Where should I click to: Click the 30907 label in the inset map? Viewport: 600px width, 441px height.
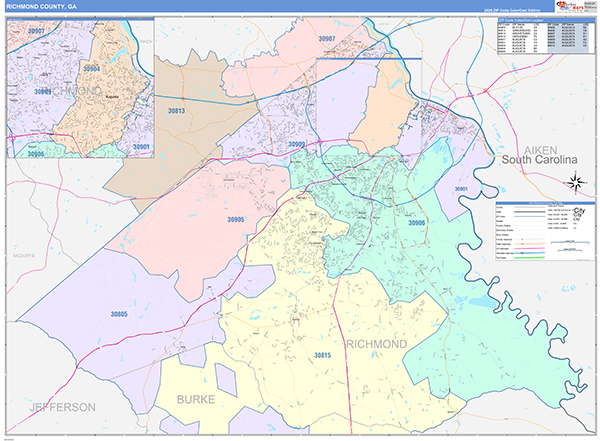click(x=36, y=31)
